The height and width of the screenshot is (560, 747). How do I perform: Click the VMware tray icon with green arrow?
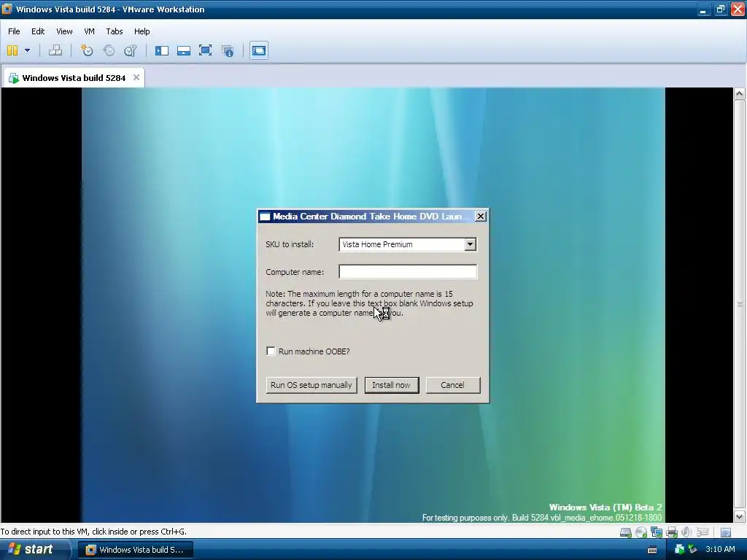(x=680, y=550)
